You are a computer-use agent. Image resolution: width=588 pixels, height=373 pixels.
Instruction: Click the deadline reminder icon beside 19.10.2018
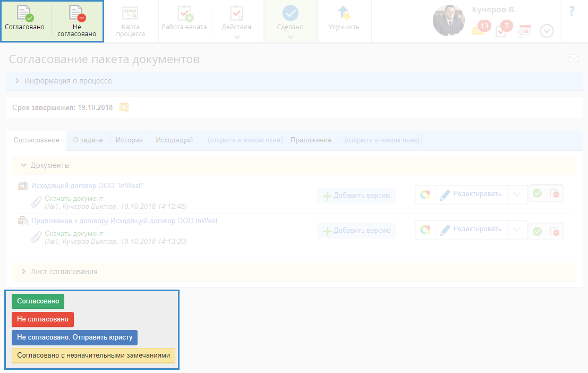124,107
